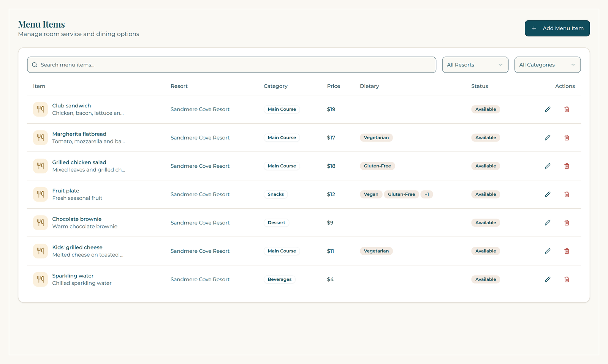Click Add Menu Item button
This screenshot has width=608, height=364.
pyautogui.click(x=557, y=28)
